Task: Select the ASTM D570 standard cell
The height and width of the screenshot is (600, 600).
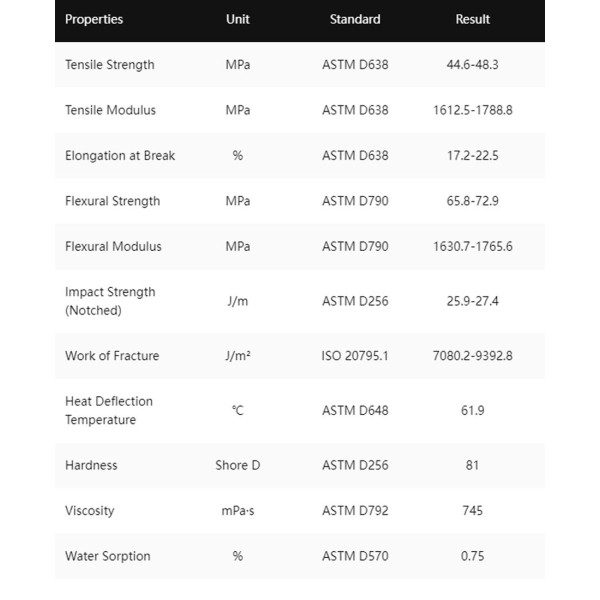Action: pos(355,556)
